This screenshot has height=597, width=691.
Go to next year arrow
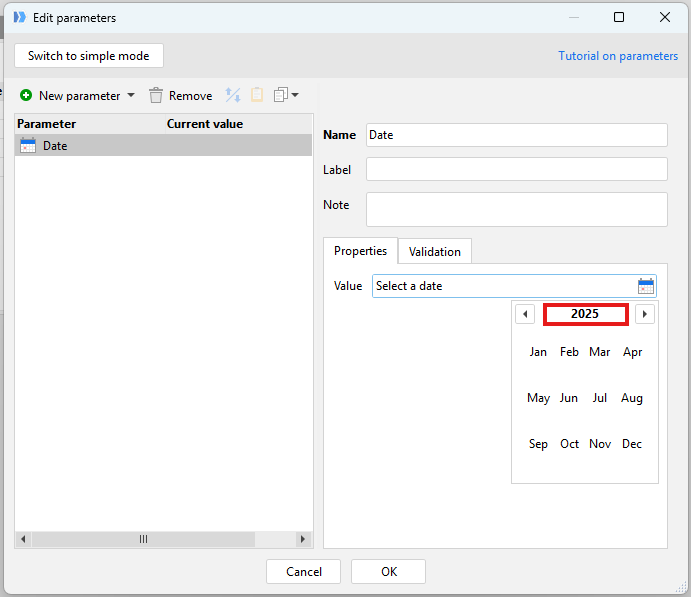645,314
